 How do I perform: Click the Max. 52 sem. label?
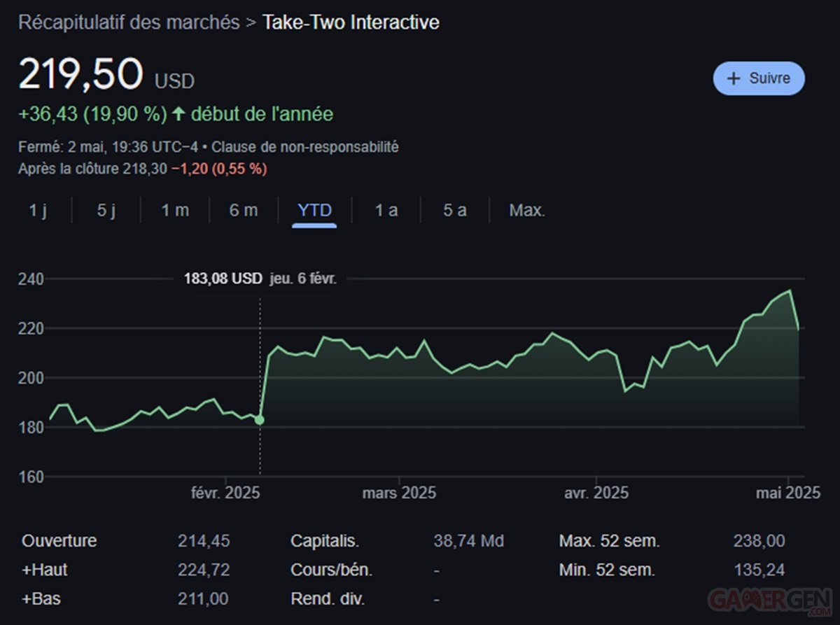tap(610, 541)
